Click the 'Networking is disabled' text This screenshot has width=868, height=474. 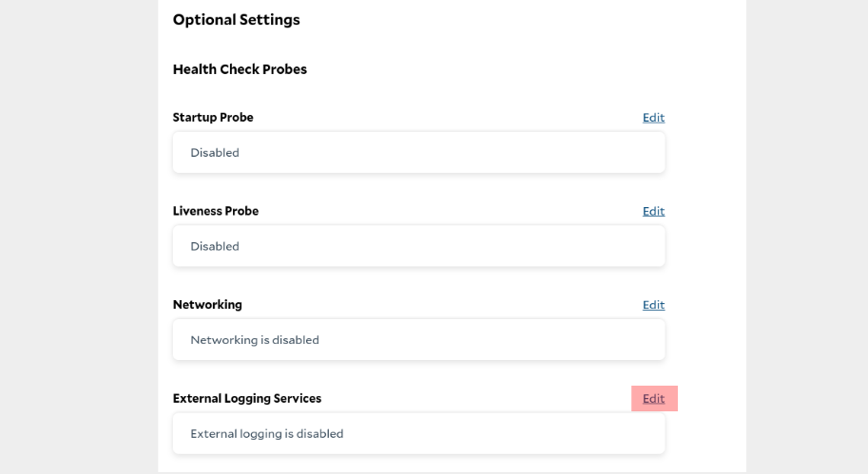[x=255, y=340]
